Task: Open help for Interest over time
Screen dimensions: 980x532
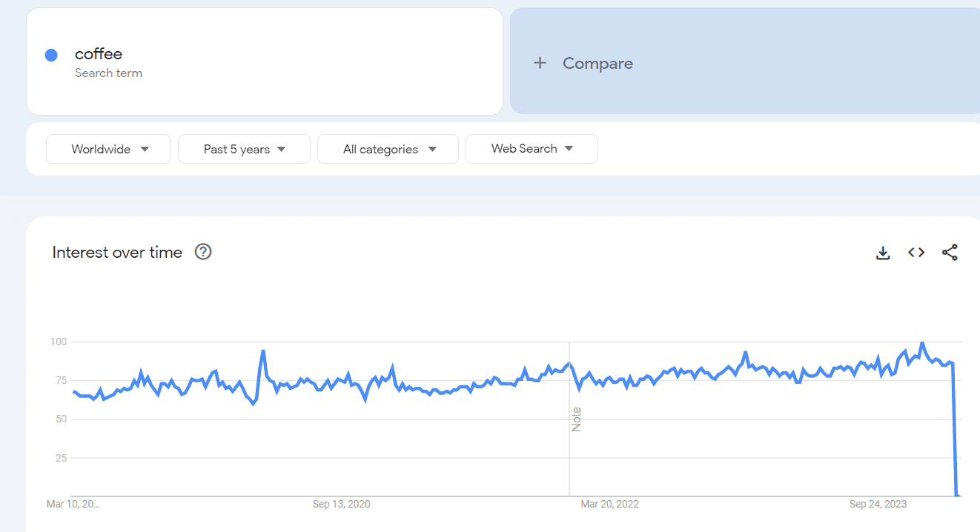Action: pos(203,252)
